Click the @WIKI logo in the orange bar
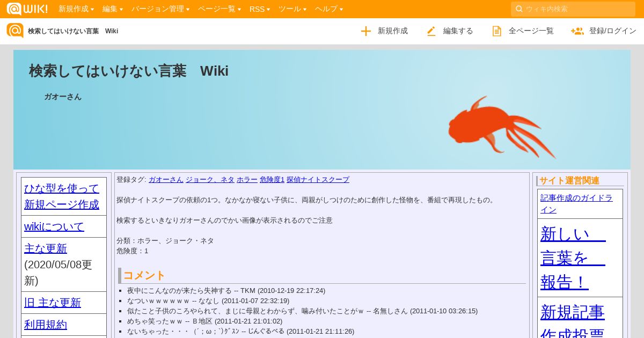Screen dimensions: 644x338 pyautogui.click(x=27, y=9)
